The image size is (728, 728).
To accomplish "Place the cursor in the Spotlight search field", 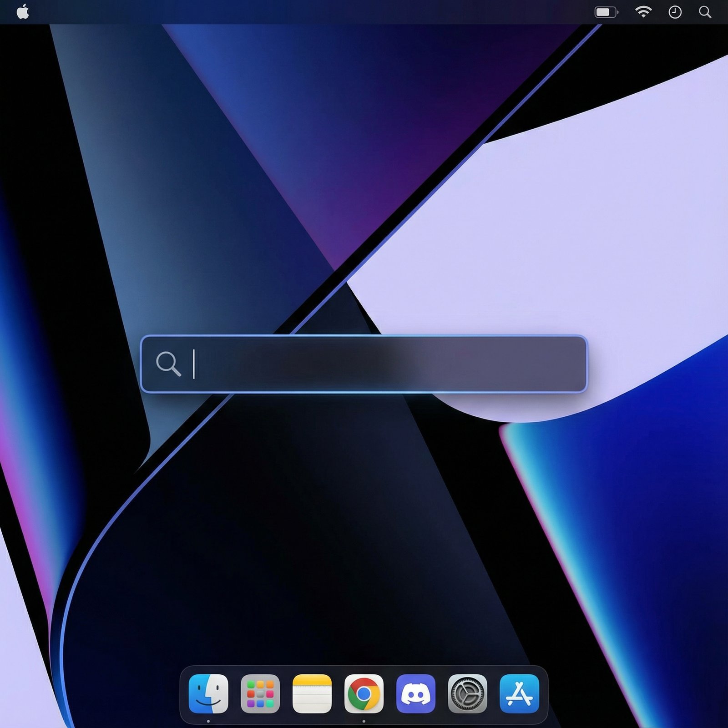I will click(x=318, y=364).
